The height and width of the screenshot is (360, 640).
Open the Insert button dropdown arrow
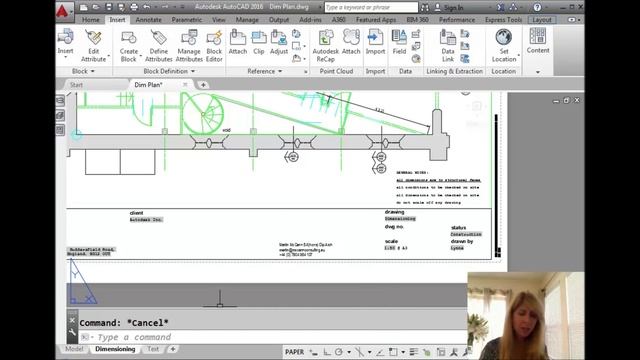[65, 58]
